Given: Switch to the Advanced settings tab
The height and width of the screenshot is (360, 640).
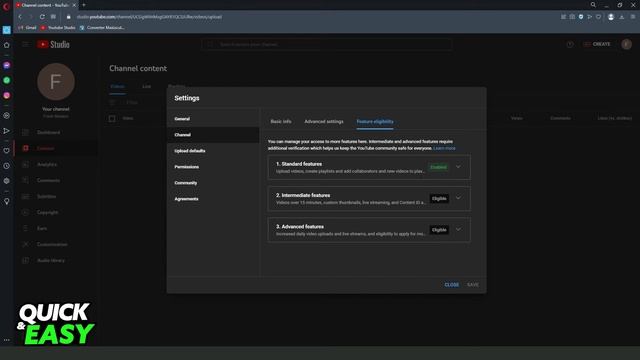Looking at the screenshot, I should click(x=324, y=122).
